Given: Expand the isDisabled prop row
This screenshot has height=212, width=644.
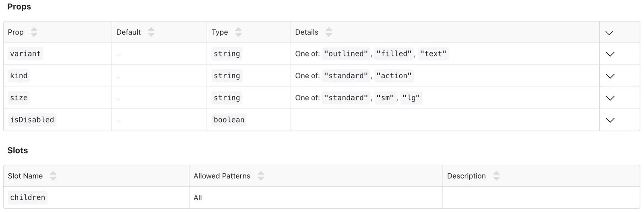Looking at the screenshot, I should 610,120.
